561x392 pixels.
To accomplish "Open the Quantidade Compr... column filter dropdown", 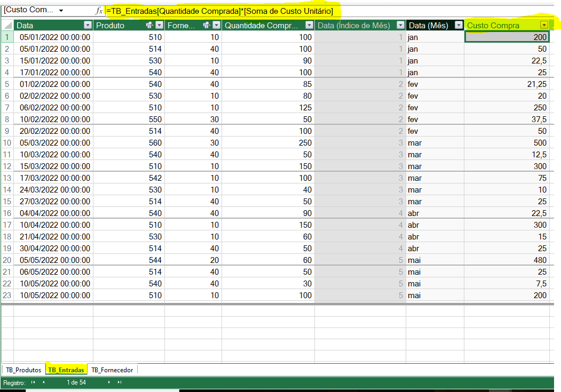I will coord(309,25).
